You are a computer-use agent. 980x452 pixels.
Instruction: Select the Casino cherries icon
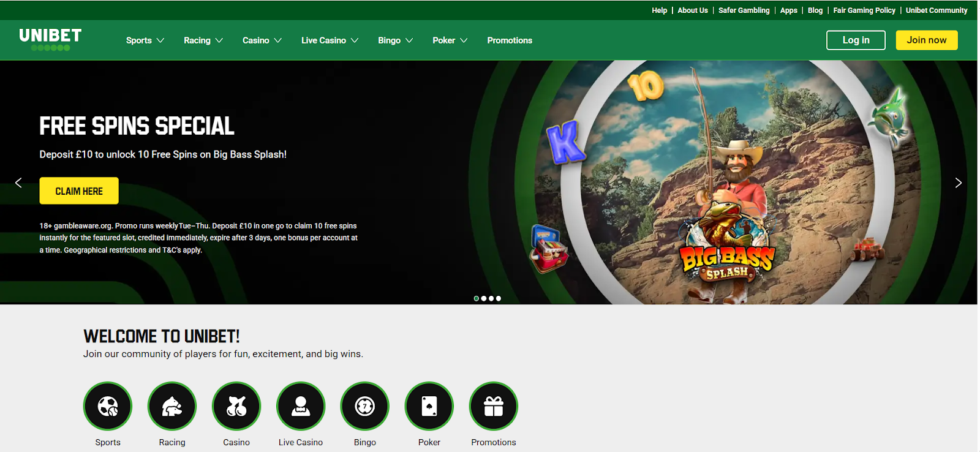pyautogui.click(x=236, y=406)
